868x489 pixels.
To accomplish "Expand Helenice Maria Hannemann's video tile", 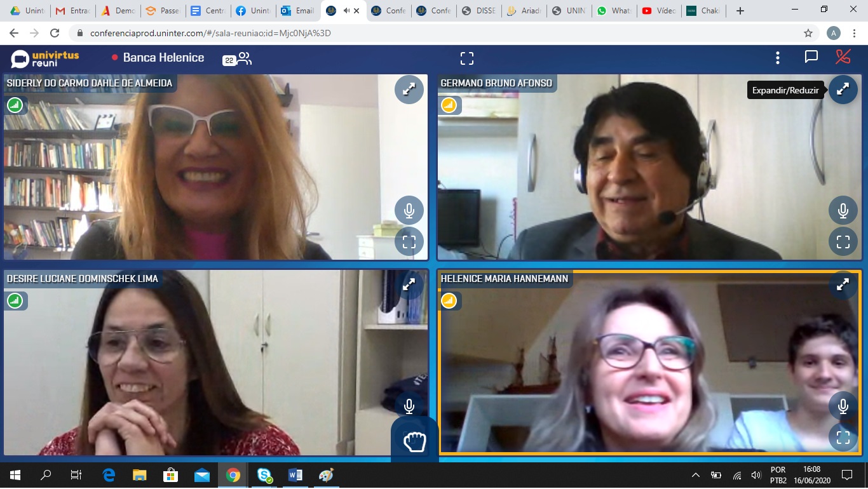I will [843, 285].
